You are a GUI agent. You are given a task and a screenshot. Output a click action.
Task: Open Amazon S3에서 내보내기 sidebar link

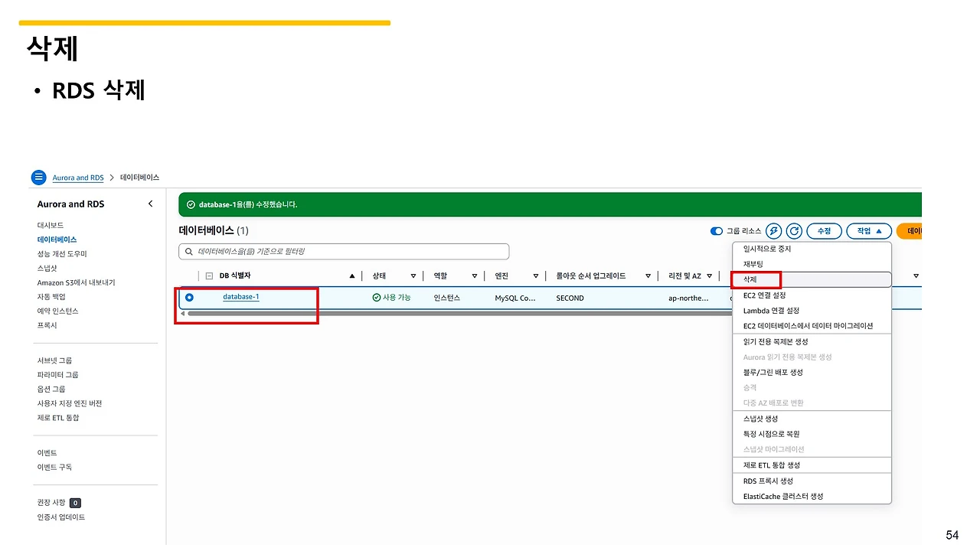[x=77, y=282]
